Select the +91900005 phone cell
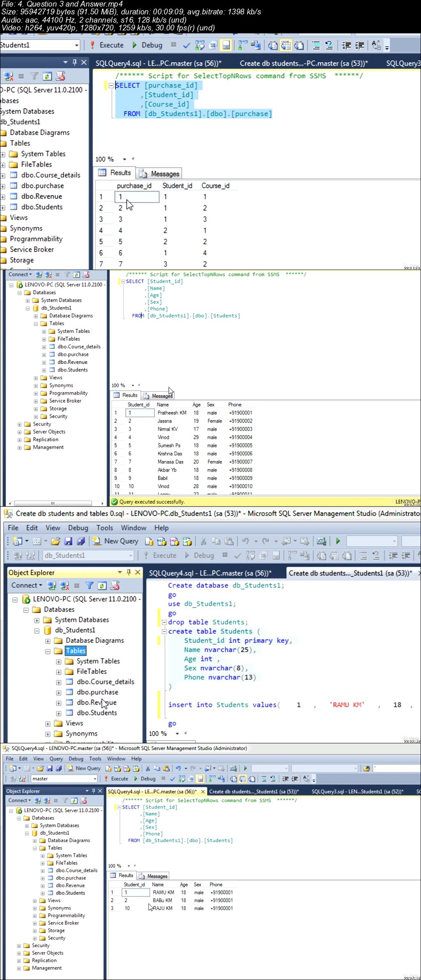This screenshot has width=421, height=980. click(x=241, y=445)
